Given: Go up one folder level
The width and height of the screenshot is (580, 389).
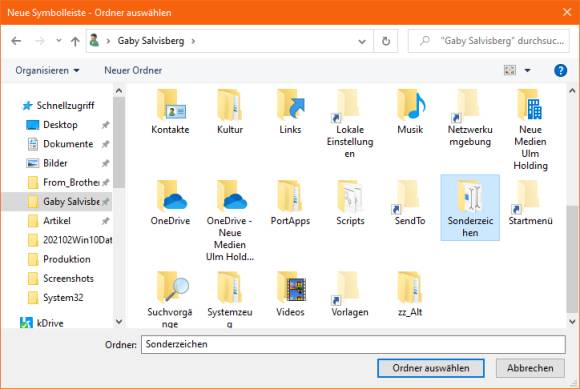Looking at the screenshot, I should (x=75, y=41).
